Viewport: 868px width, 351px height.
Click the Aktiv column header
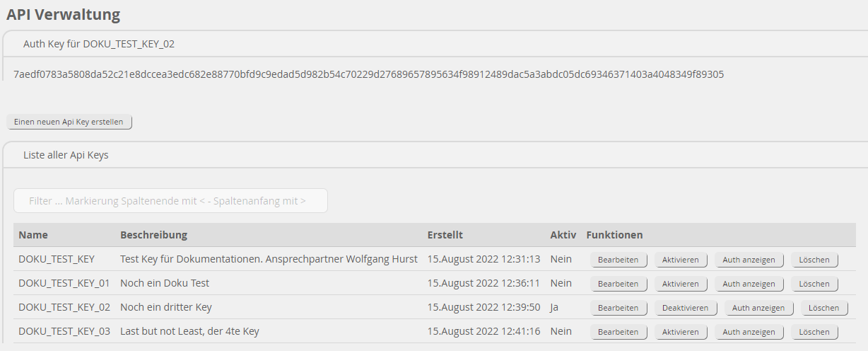point(563,235)
